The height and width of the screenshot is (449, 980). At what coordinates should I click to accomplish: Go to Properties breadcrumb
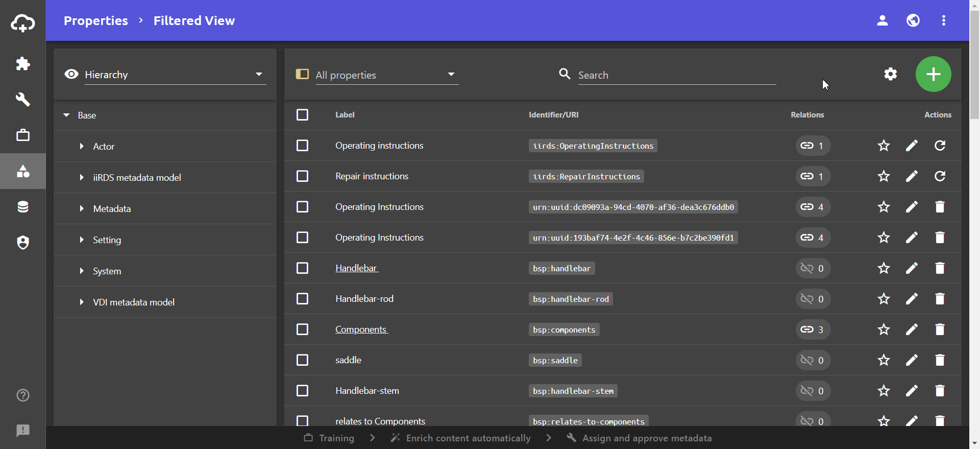click(95, 20)
